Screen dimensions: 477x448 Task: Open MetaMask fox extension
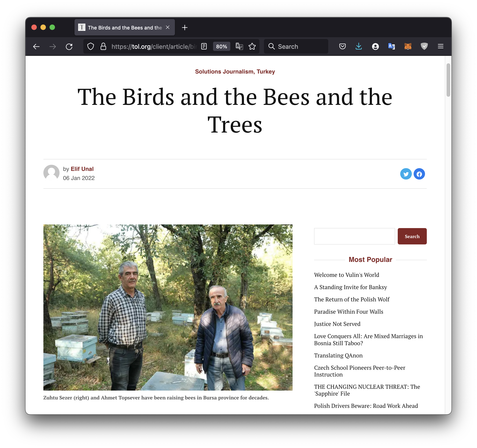coord(408,47)
